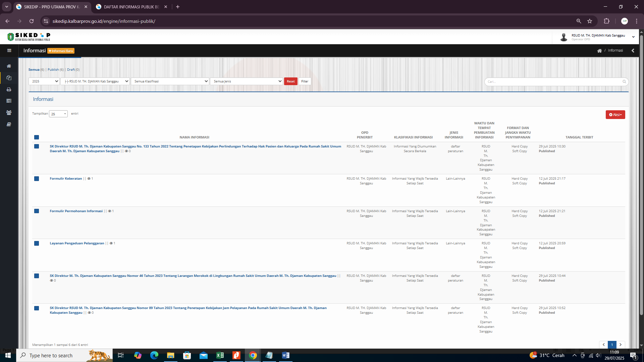Switch to the SIKEDIP - PPID UTAMA tab

click(52, 7)
